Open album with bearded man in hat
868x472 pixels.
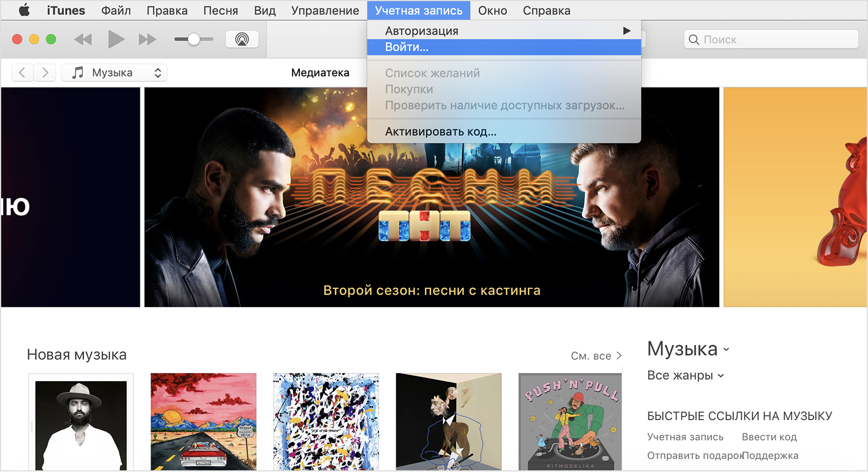[x=81, y=422]
